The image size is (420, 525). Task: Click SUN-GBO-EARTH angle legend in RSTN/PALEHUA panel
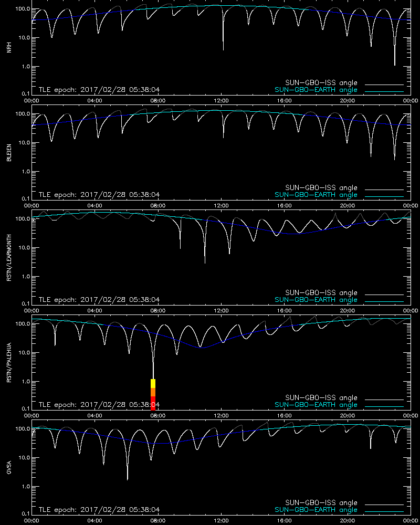316,405
